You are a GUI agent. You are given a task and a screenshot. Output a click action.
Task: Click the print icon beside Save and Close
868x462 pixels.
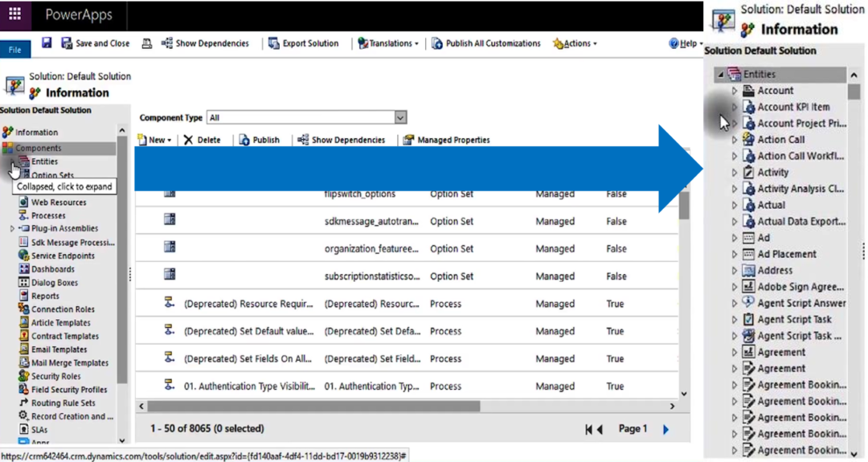pos(147,43)
